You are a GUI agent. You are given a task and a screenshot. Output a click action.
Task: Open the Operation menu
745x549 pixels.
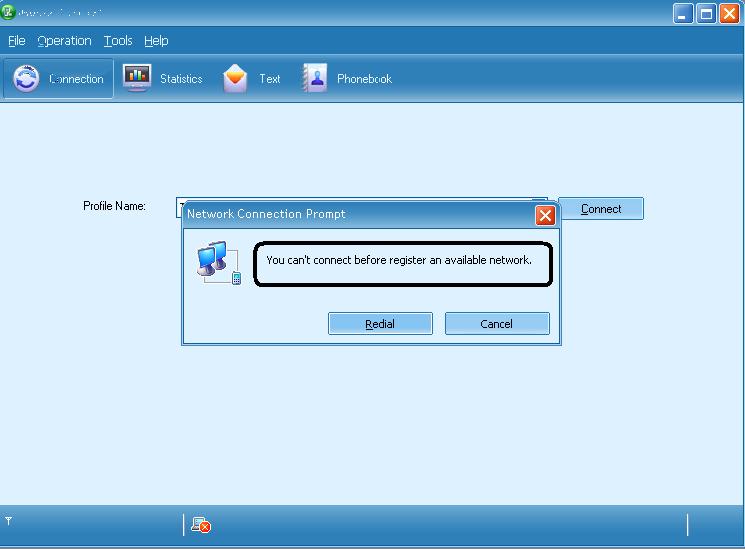(64, 41)
